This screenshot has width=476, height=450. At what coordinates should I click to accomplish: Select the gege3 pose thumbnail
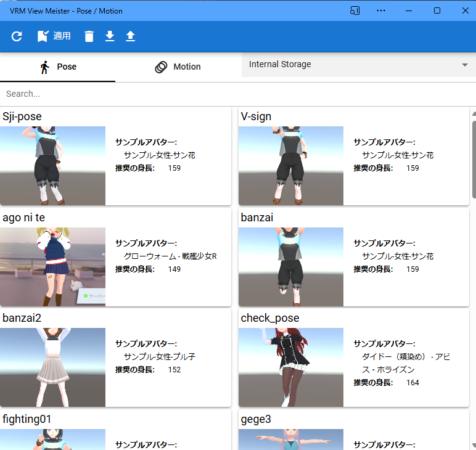coord(291,440)
